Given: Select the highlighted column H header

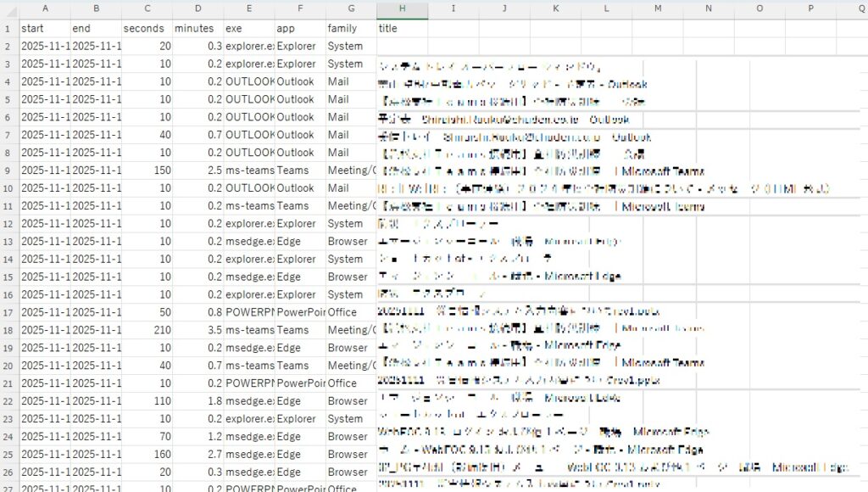Looking at the screenshot, I should click(402, 8).
